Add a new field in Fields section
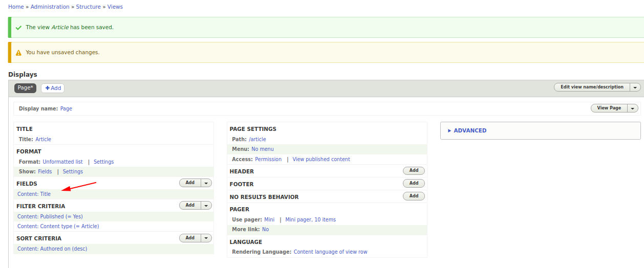Screen dimensions: 644x268 click(x=190, y=183)
